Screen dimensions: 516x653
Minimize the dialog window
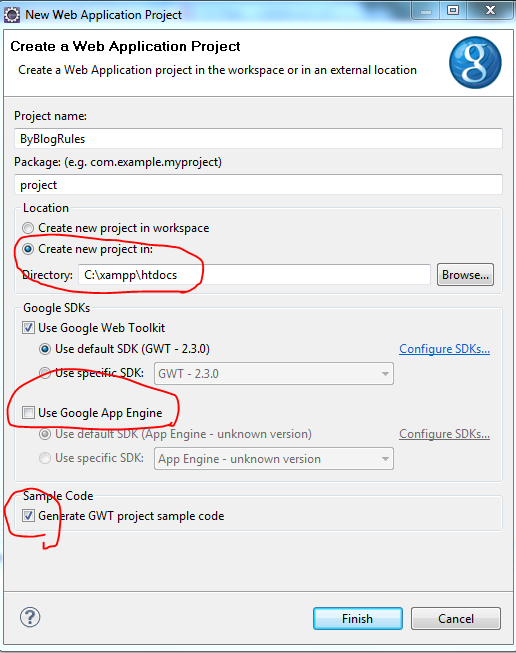click(426, 10)
